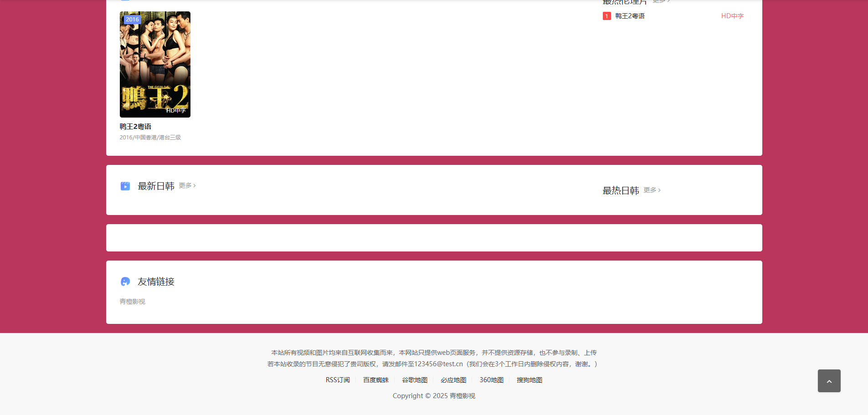Select 鸭王2粤语 in the hot ranking list
868x415 pixels.
coord(630,16)
